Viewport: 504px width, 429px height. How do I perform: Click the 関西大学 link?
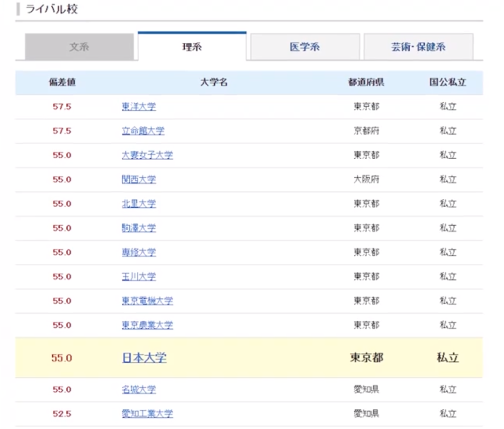[x=139, y=179]
